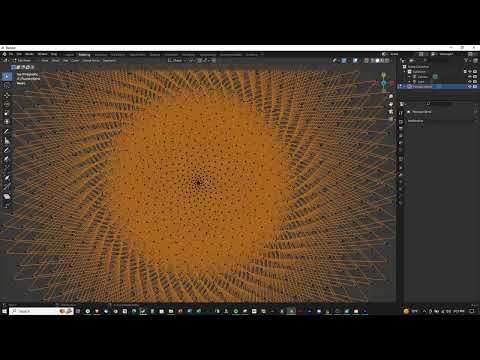
Task: Expand the highlighted object row in Outliner
Action: [x=405, y=86]
